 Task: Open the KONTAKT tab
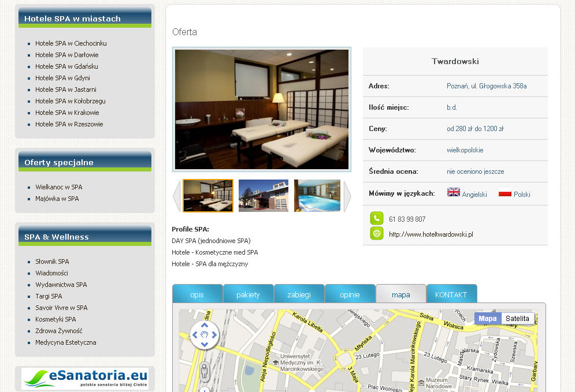tap(452, 294)
